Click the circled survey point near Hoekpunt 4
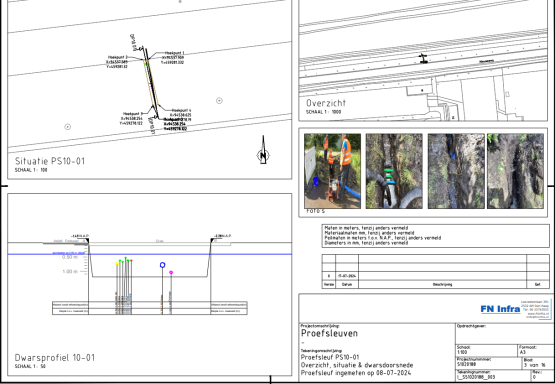Image resolution: width=555 pixels, height=384 pixels. coord(219,101)
